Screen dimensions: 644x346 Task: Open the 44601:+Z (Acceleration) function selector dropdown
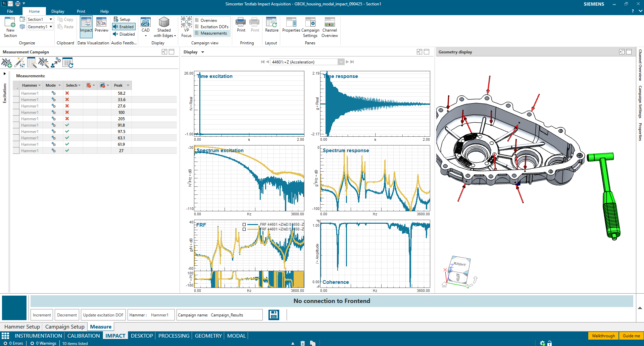(x=341, y=62)
